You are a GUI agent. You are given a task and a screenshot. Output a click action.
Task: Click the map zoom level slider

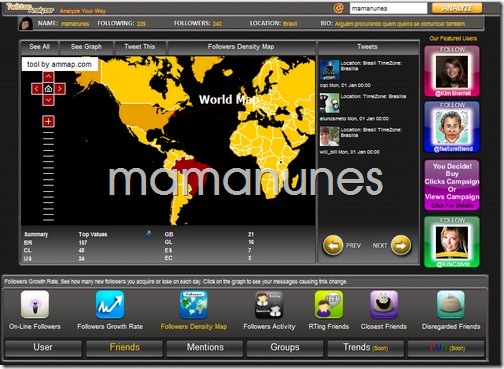pos(48,176)
